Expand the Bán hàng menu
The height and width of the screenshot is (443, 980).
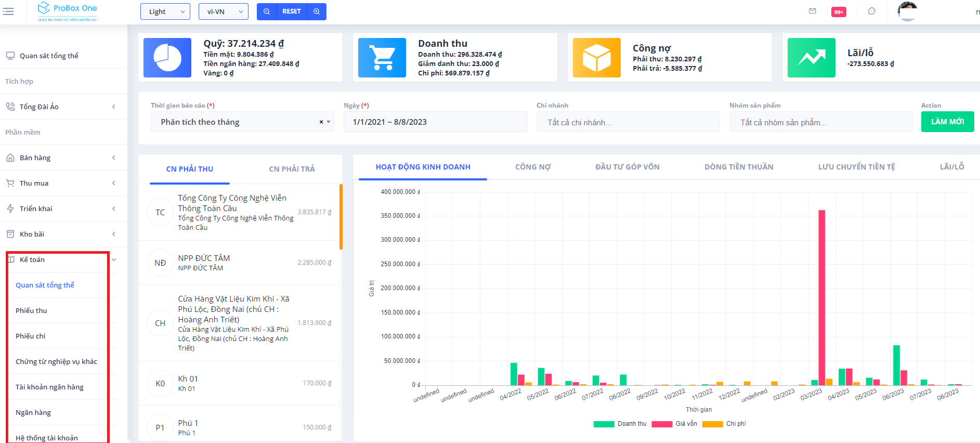(x=63, y=158)
